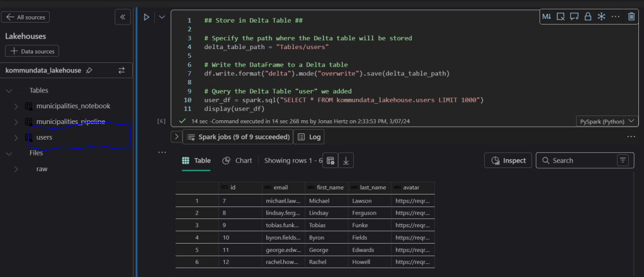Add a comment to the cell
644x277 pixels.
pos(574,17)
